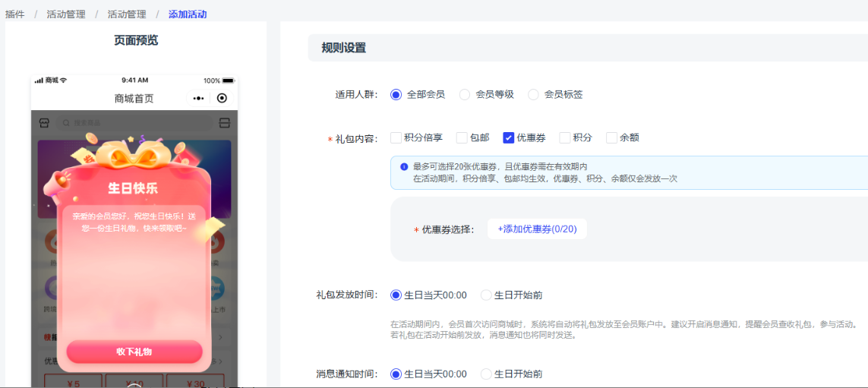Click the mini-program close circle icon
The width and height of the screenshot is (868, 388).
point(222,98)
